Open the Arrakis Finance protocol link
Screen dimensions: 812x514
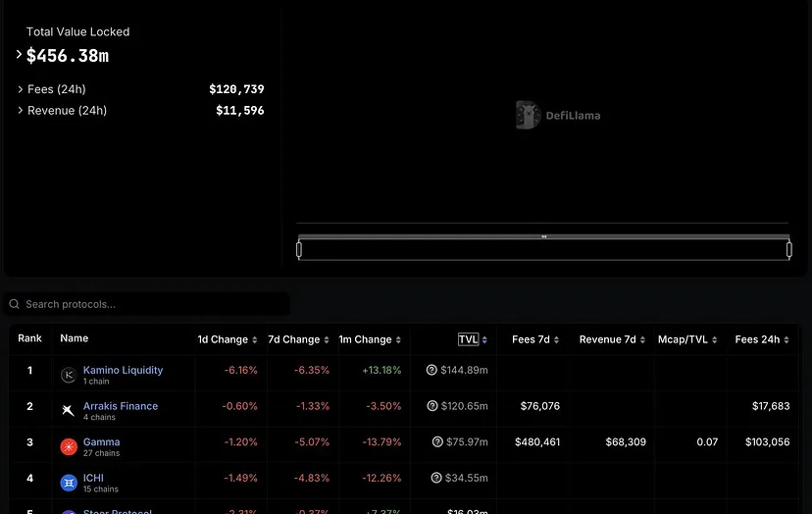(120, 406)
